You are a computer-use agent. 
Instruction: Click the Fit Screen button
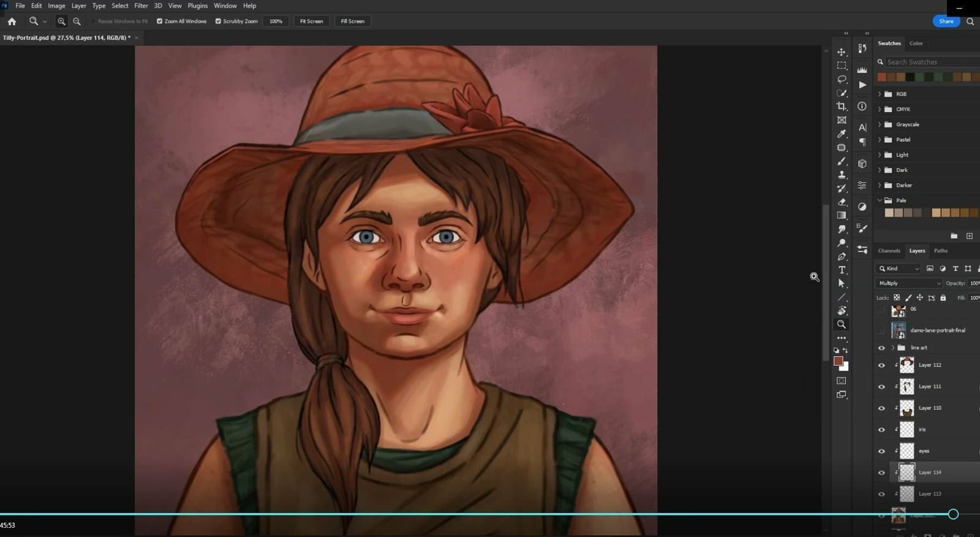311,21
